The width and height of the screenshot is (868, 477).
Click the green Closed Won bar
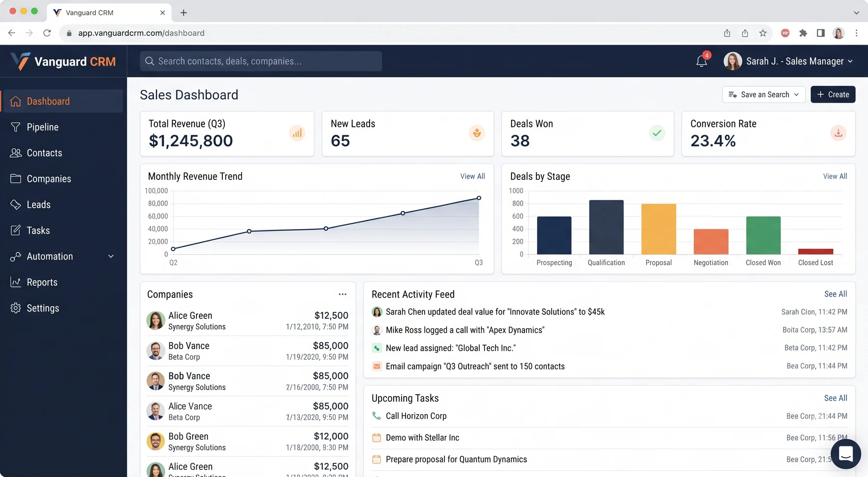coord(763,235)
